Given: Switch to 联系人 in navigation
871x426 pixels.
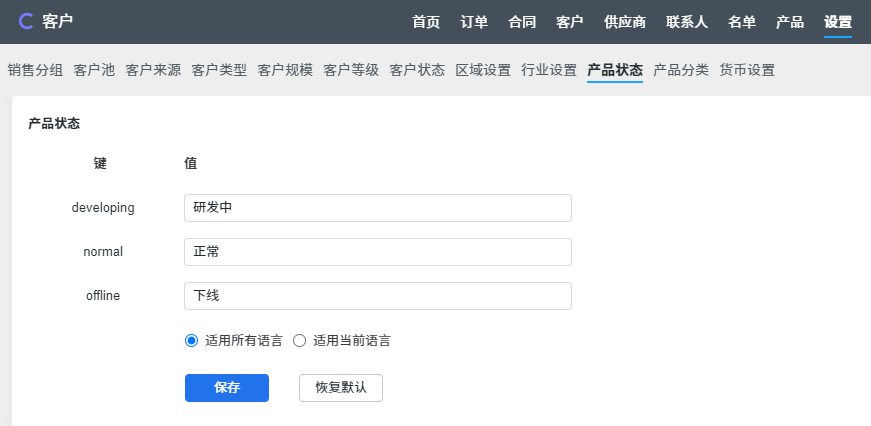Looking at the screenshot, I should point(687,21).
